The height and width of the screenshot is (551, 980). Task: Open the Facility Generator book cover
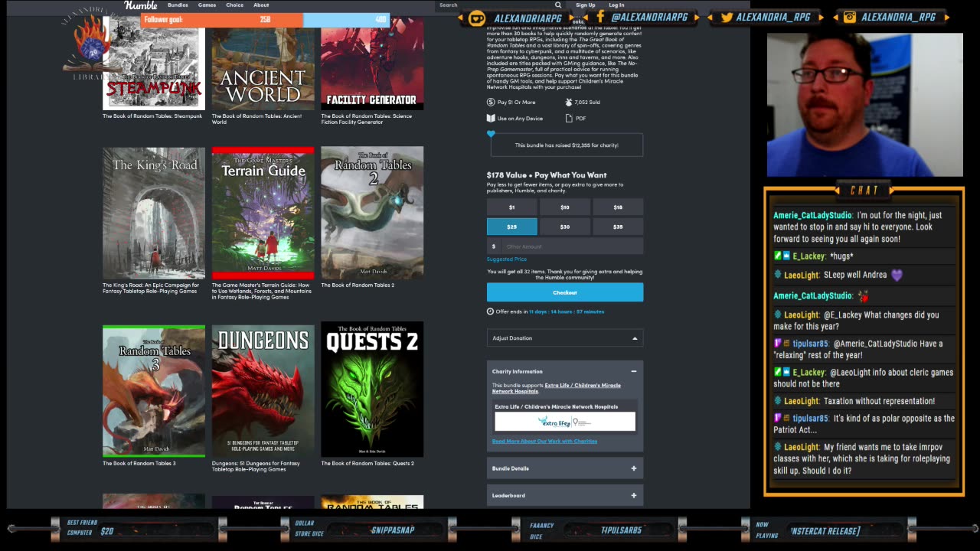tap(372, 63)
